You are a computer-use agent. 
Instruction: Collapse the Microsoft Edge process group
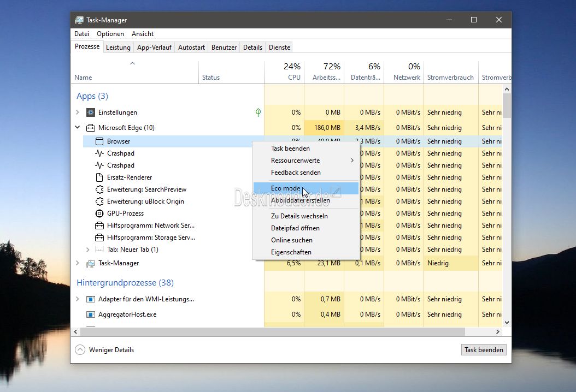[78, 127]
